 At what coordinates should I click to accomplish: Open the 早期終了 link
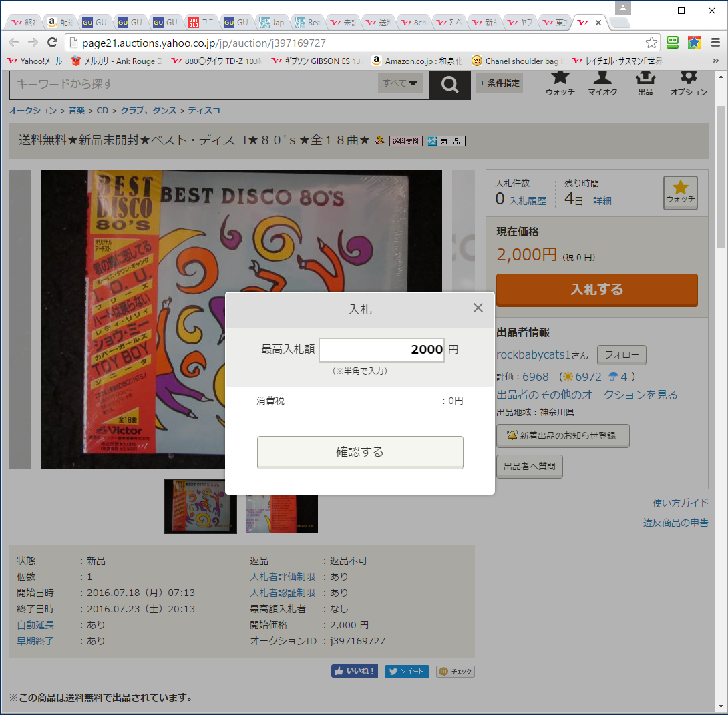click(35, 641)
